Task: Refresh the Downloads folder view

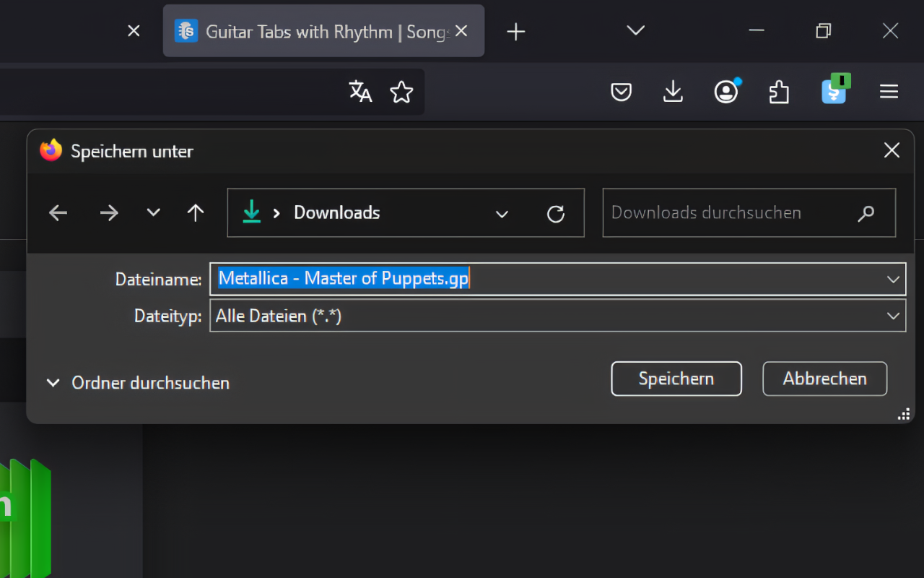Action: coord(555,213)
